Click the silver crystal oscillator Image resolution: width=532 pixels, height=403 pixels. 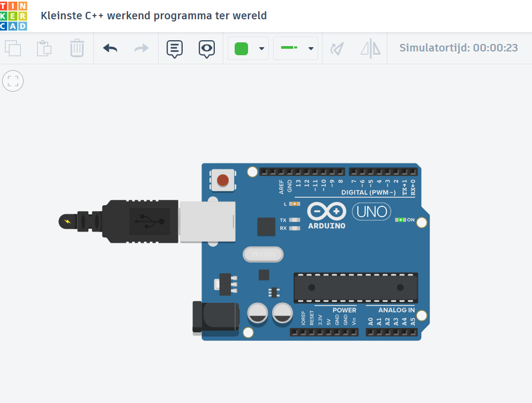click(263, 255)
